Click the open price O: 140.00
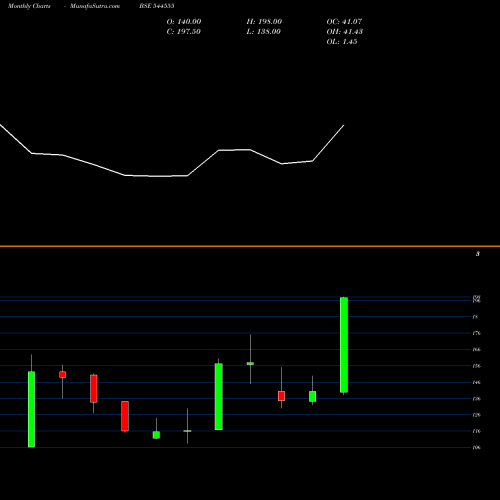Screen dimensions: 500x500 184,22
